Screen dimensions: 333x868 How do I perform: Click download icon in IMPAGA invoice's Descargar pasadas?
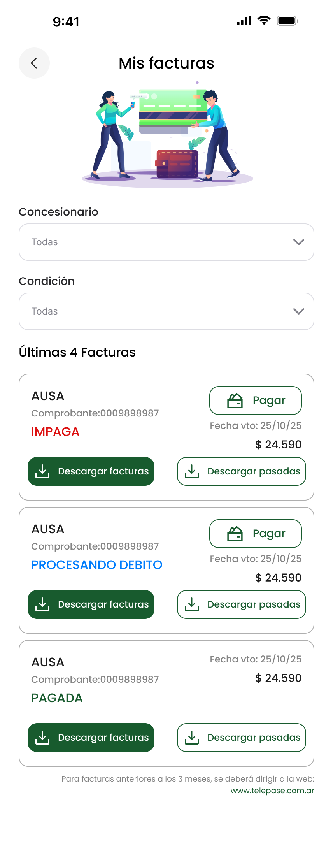coord(192,471)
